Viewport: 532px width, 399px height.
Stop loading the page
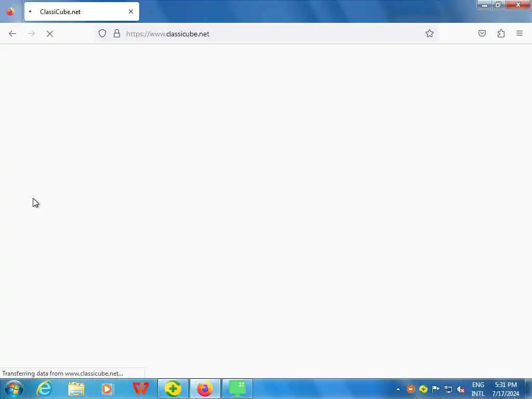[x=49, y=34]
